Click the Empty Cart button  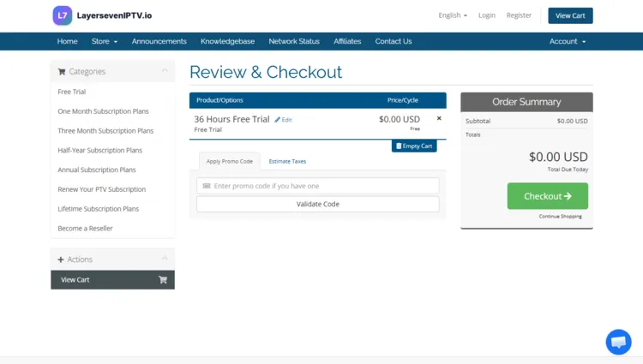pyautogui.click(x=414, y=146)
